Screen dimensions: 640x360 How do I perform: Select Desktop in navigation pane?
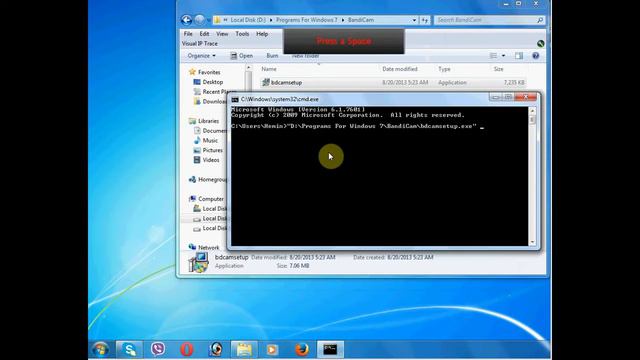(x=213, y=82)
